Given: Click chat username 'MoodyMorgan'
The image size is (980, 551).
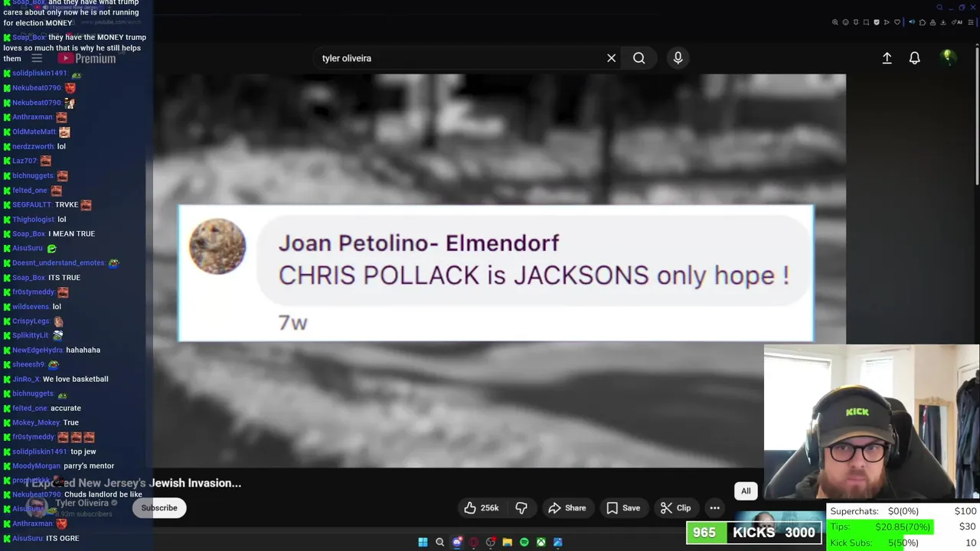Looking at the screenshot, I should (x=36, y=466).
